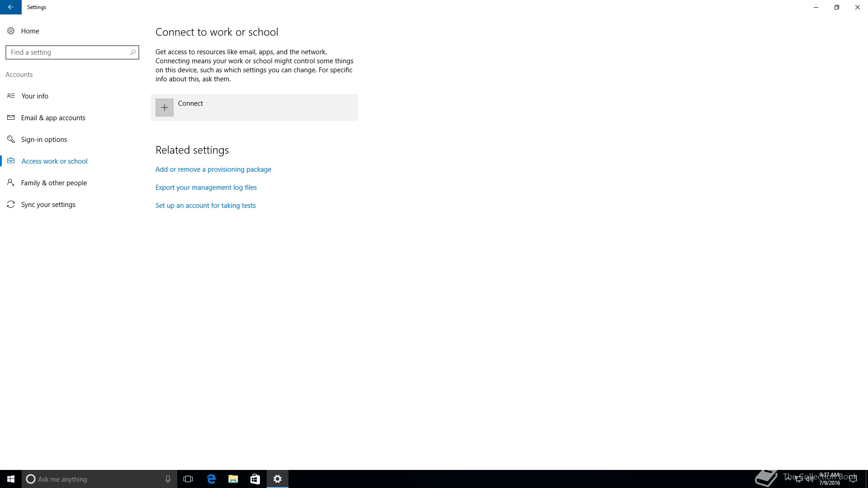
Task: Click Export your management log files
Action: pos(206,188)
